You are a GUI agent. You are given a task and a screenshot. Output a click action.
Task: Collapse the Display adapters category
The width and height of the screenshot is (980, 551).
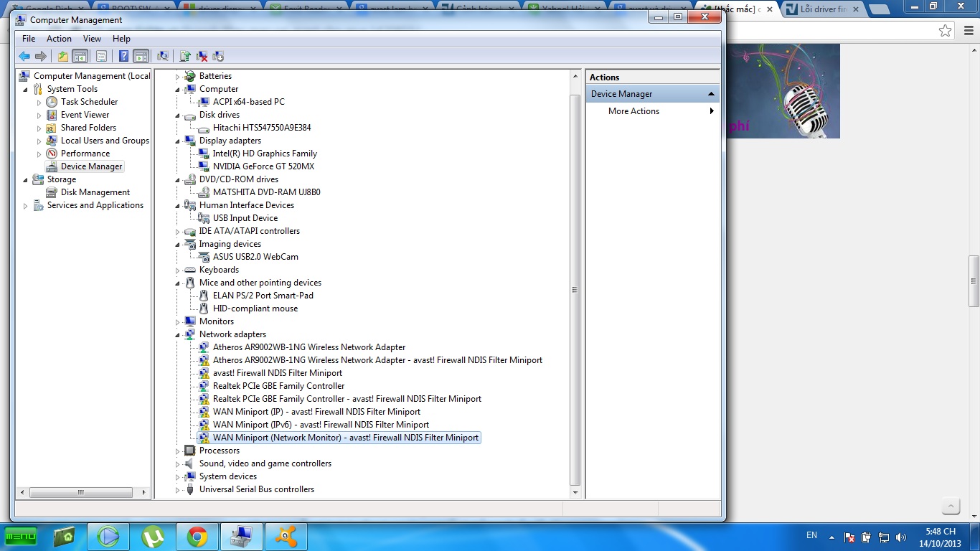178,141
